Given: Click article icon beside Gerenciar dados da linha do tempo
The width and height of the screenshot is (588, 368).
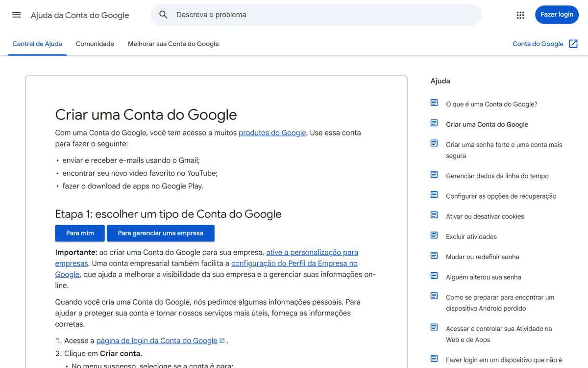Looking at the screenshot, I should coord(434,174).
